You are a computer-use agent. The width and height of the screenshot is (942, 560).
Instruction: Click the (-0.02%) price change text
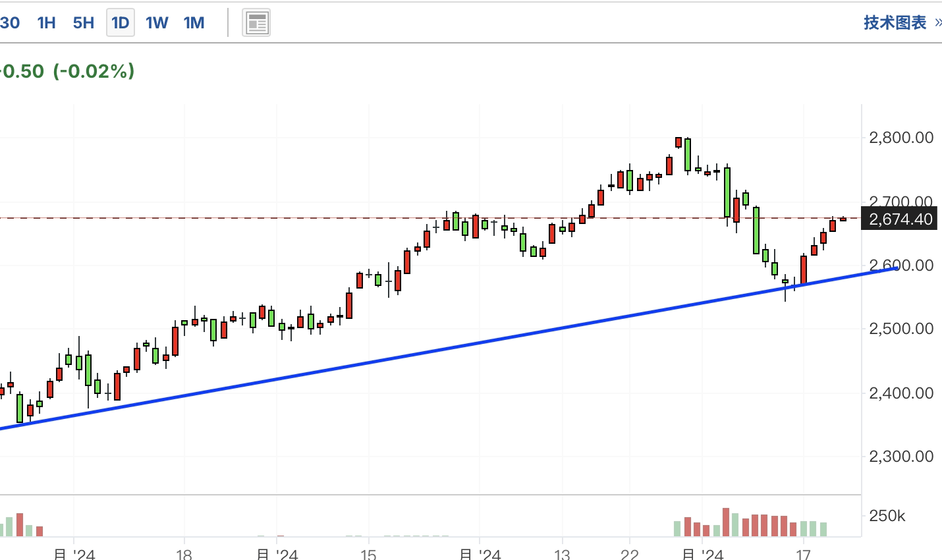(94, 71)
